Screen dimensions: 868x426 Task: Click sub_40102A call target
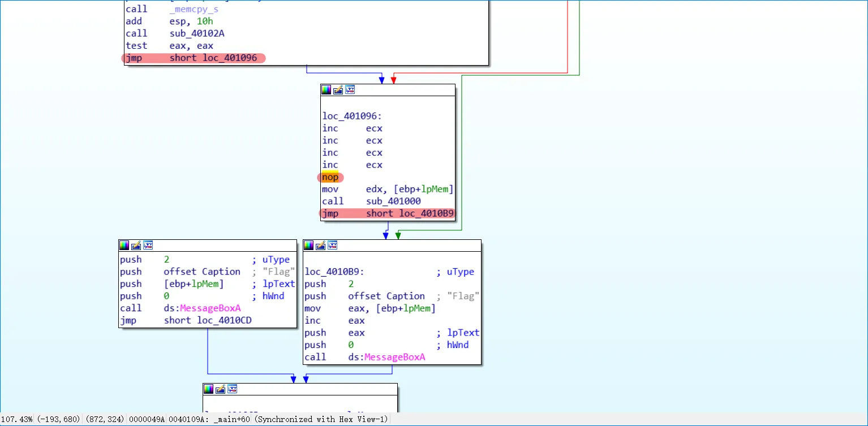(197, 33)
